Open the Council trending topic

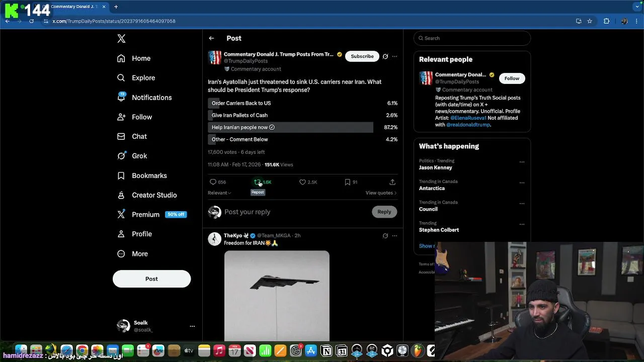point(428,209)
